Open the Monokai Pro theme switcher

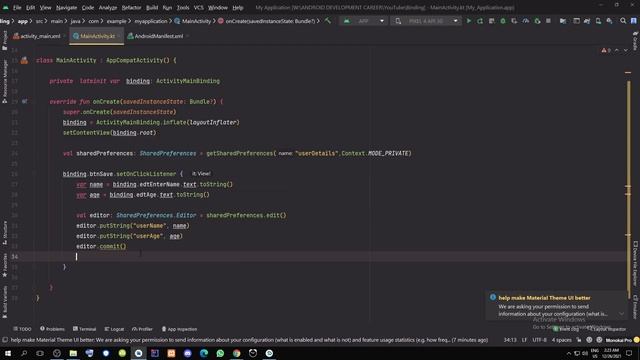tap(619, 340)
